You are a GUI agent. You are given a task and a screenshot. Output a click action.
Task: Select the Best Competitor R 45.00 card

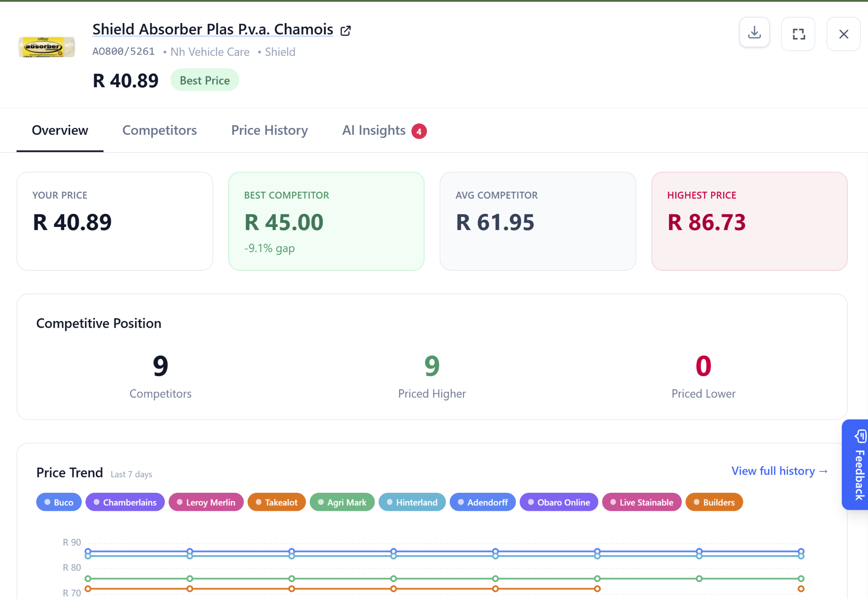coord(326,221)
